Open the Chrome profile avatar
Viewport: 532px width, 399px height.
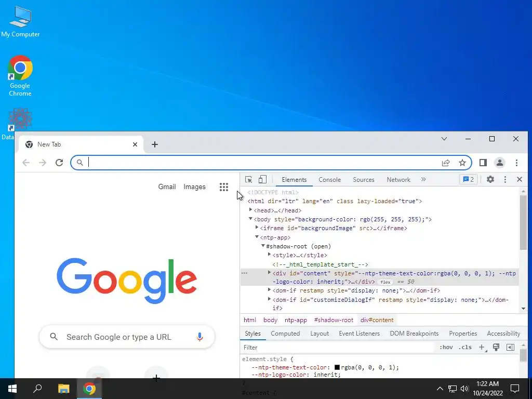[x=500, y=163]
